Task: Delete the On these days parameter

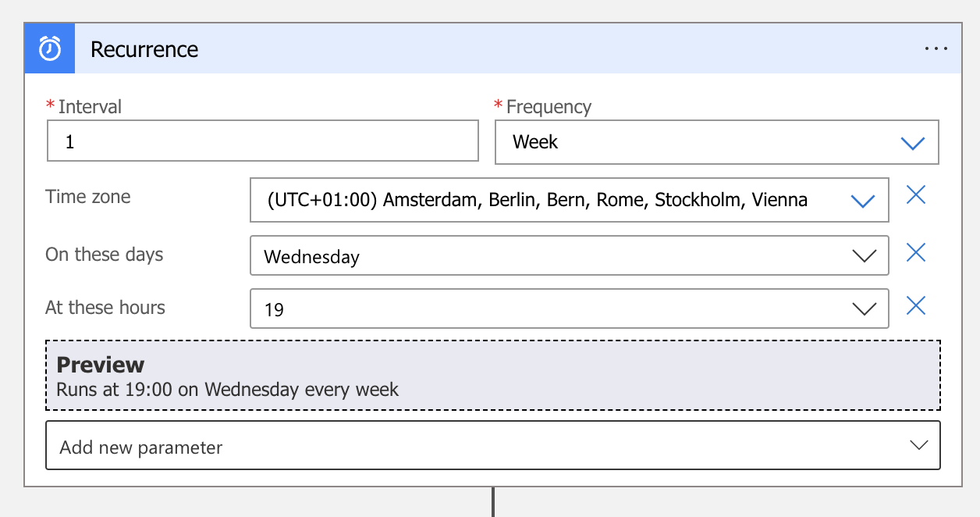Action: click(915, 252)
